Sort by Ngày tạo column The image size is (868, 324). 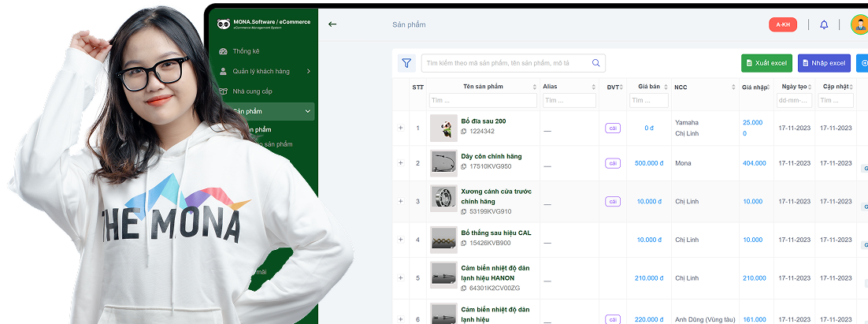coord(811,87)
